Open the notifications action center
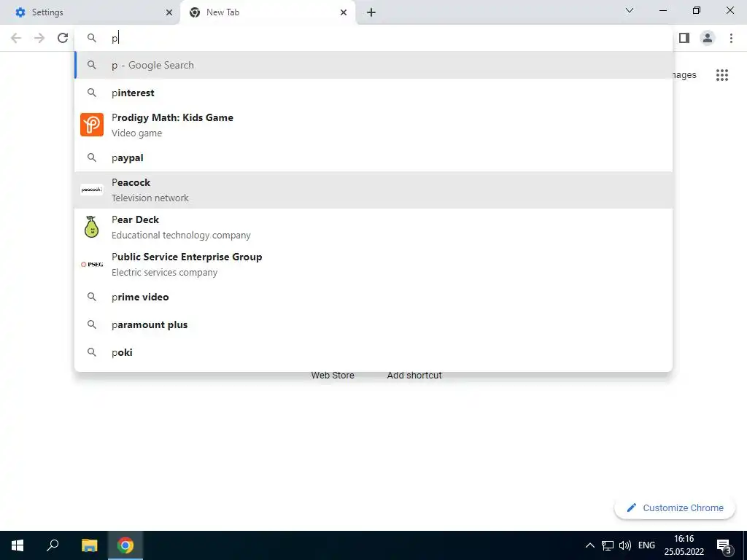The width and height of the screenshot is (747, 560). [724, 545]
